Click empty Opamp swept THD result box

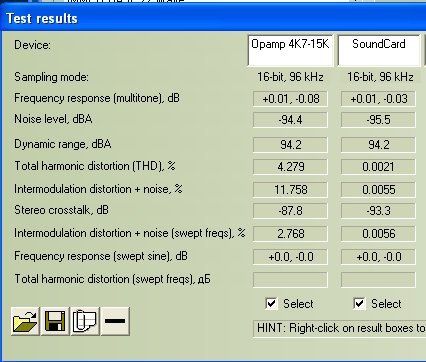point(290,280)
